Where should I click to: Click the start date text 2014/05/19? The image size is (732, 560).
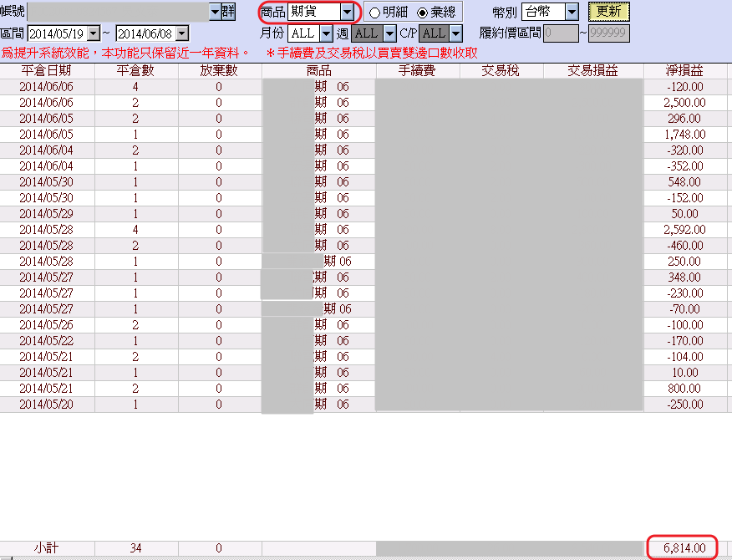[57, 33]
